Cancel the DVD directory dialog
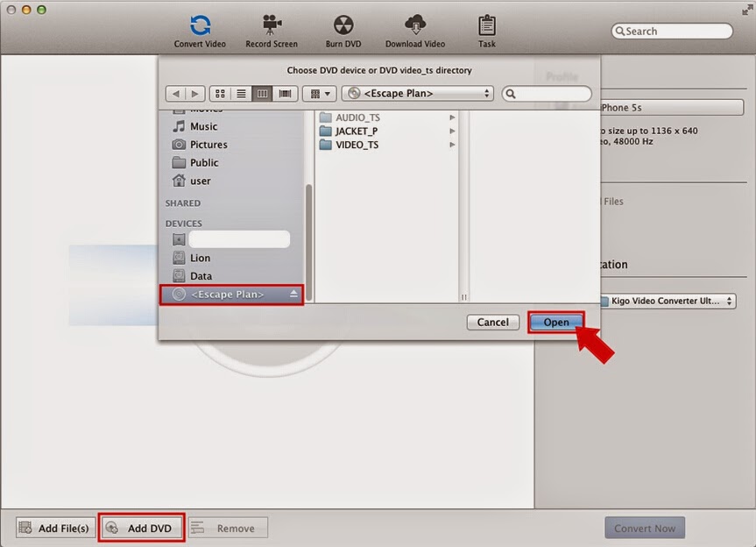Viewport: 756px width, 547px height. (492, 323)
